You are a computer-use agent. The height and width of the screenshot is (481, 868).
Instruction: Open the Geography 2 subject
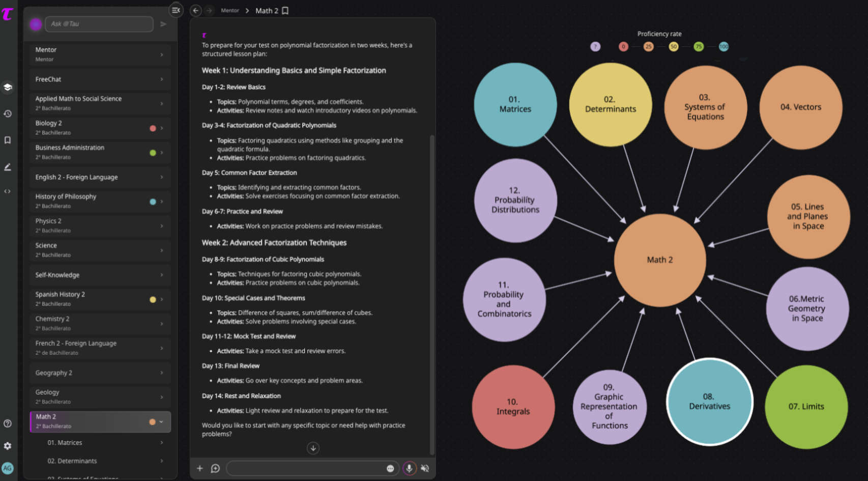tap(100, 373)
